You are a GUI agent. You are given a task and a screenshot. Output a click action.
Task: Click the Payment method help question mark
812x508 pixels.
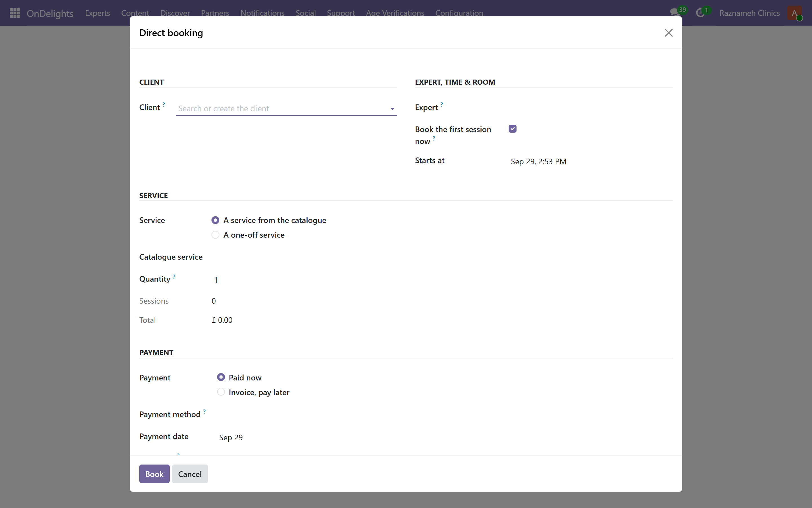(x=204, y=411)
